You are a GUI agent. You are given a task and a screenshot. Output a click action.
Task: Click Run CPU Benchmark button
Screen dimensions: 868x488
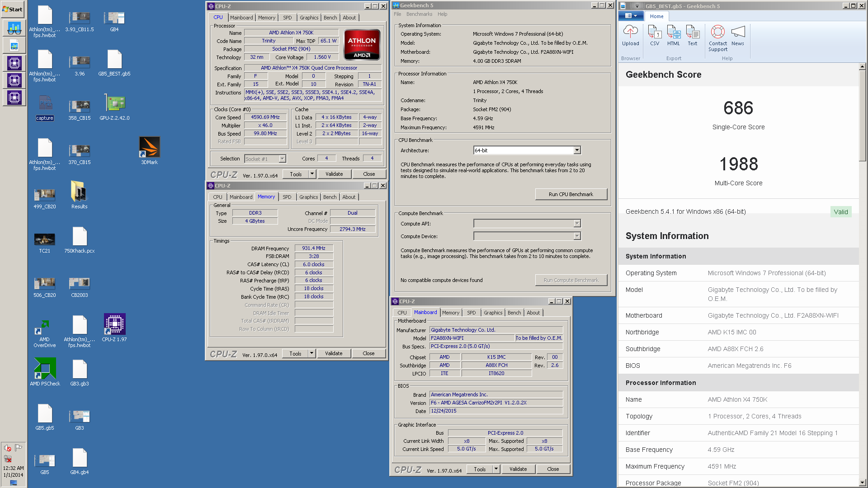pyautogui.click(x=571, y=194)
